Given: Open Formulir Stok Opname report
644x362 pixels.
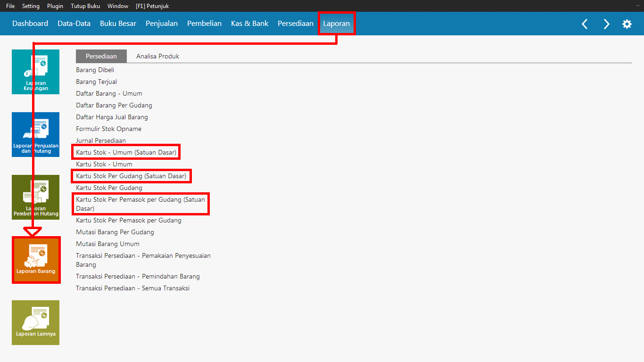Looking at the screenshot, I should coord(109,129).
